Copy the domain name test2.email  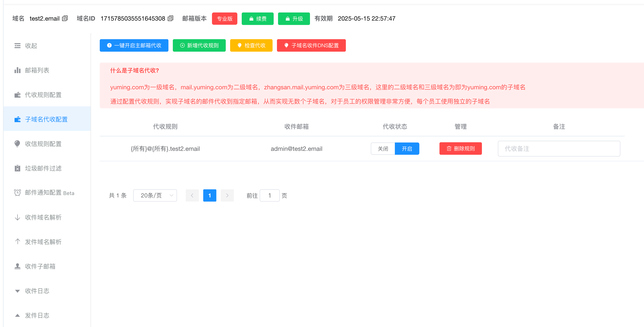coord(65,19)
